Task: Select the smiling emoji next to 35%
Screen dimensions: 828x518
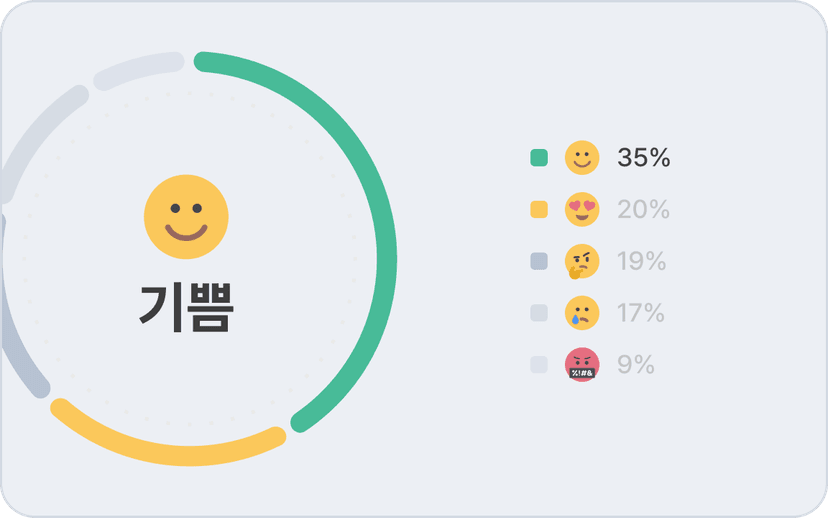Action: 582,158
